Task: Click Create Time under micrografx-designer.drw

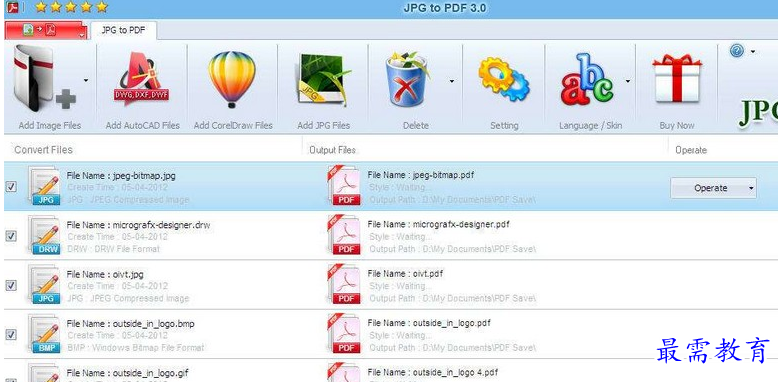Action: [x=118, y=237]
